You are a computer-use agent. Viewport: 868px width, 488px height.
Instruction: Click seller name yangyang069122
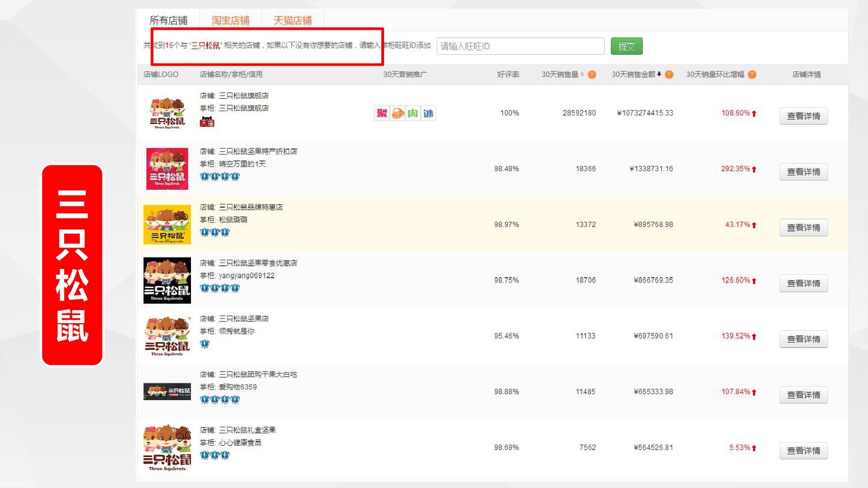coord(247,275)
